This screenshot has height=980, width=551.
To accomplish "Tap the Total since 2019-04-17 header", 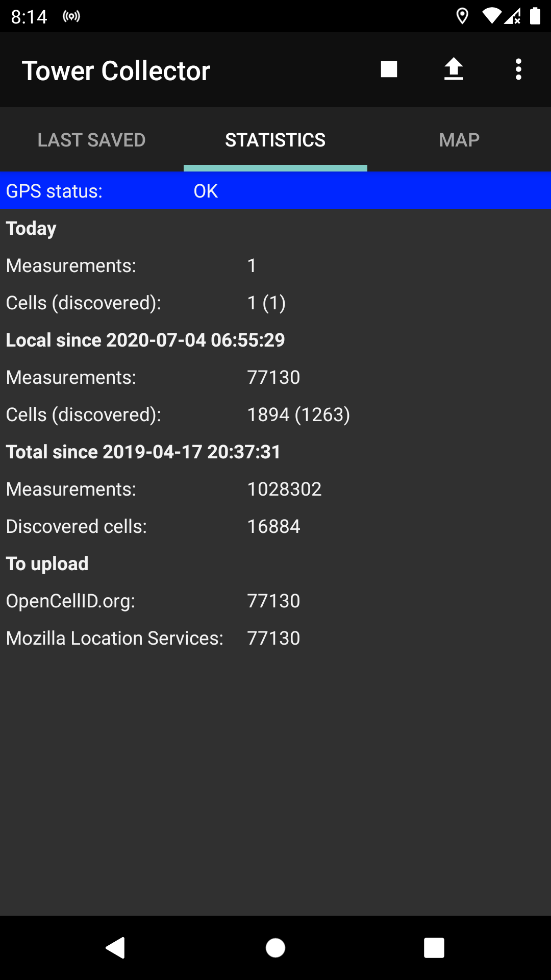I will [x=143, y=452].
